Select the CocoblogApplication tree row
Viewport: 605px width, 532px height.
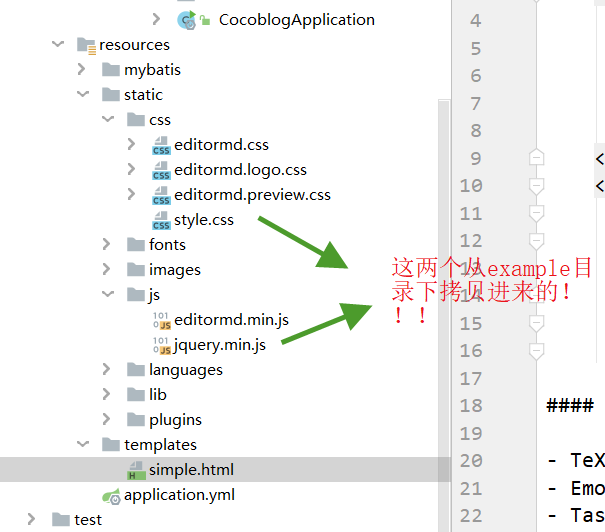pyautogui.click(x=225, y=20)
